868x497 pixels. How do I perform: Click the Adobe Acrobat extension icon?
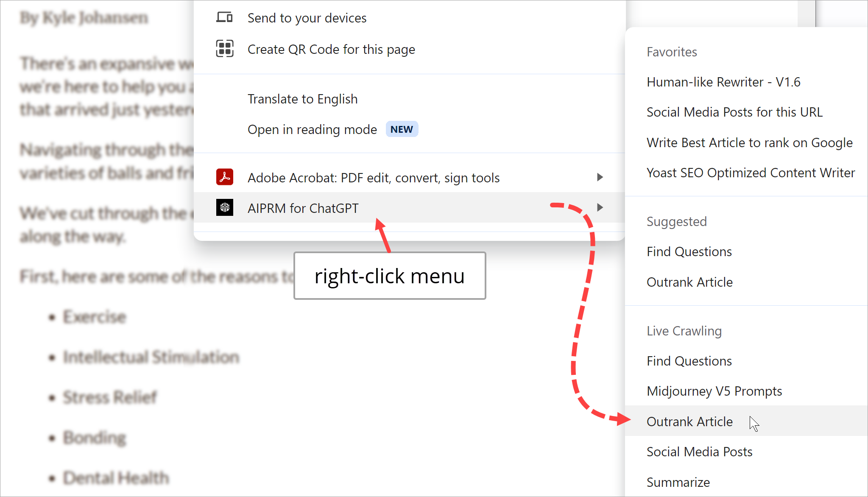[x=224, y=177]
